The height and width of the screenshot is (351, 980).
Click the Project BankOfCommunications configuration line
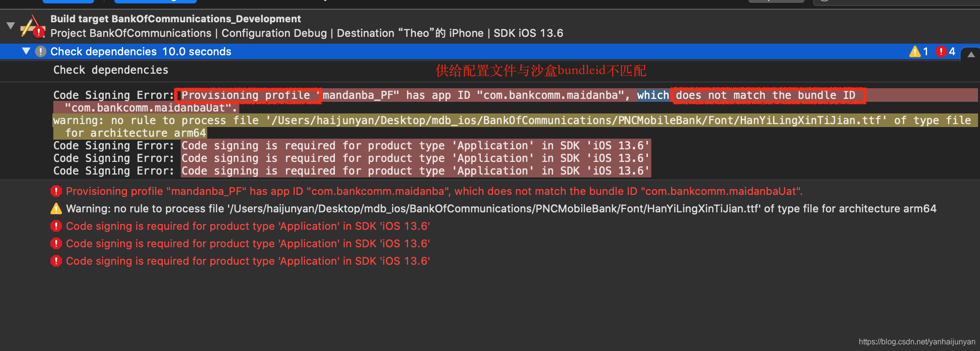pos(307,33)
